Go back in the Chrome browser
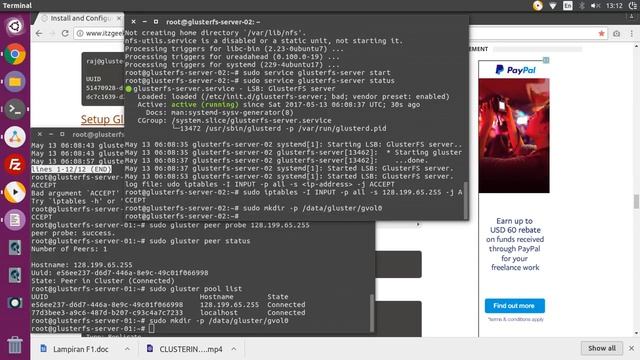Image resolution: width=640 pixels, height=360 pixels. tap(39, 33)
